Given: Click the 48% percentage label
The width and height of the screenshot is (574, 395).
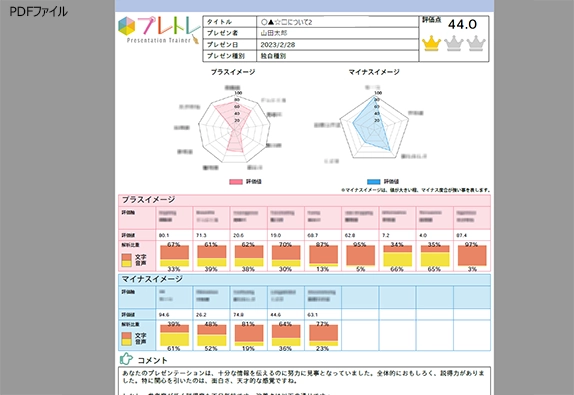Looking at the screenshot, I should coord(211,324).
